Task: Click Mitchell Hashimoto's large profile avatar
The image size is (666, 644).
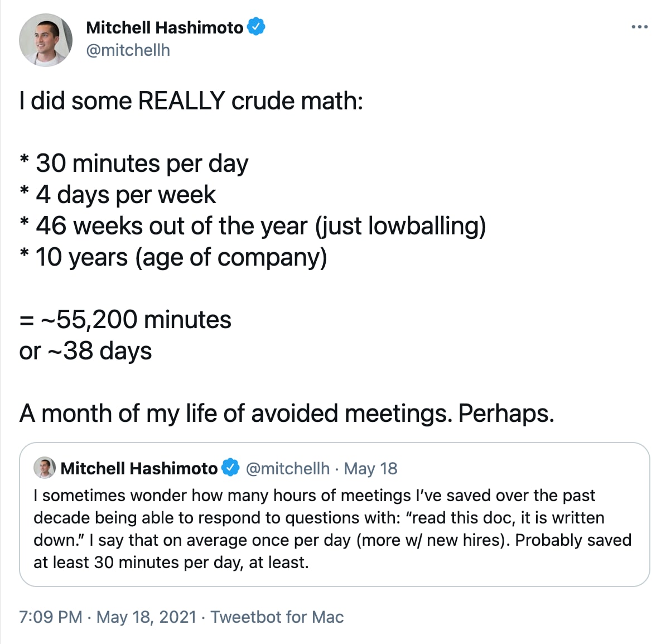Action: pos(46,40)
